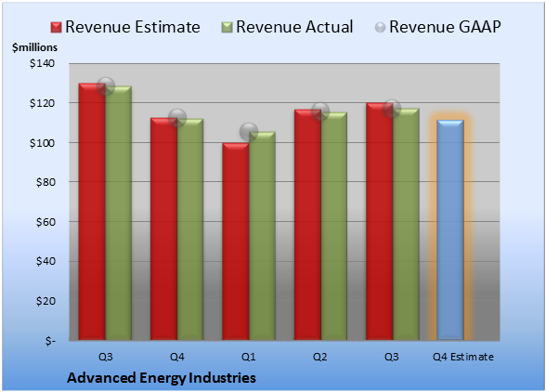546x392 pixels.
Task: Click the green Revenue Actual legend swatch
Action: (x=227, y=28)
